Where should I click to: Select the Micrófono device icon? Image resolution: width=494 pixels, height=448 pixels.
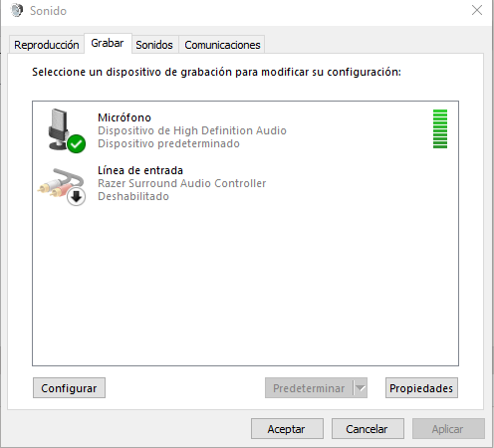[63, 130]
